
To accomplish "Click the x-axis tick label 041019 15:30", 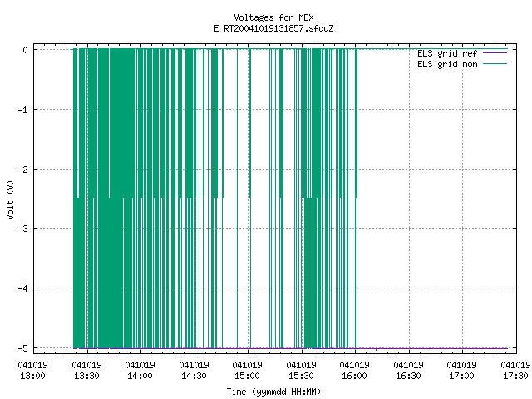I will coord(301,371).
